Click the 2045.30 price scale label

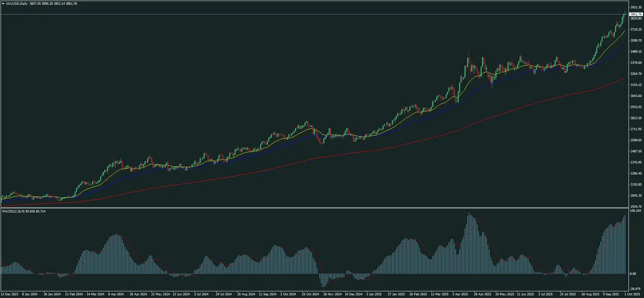636,196
